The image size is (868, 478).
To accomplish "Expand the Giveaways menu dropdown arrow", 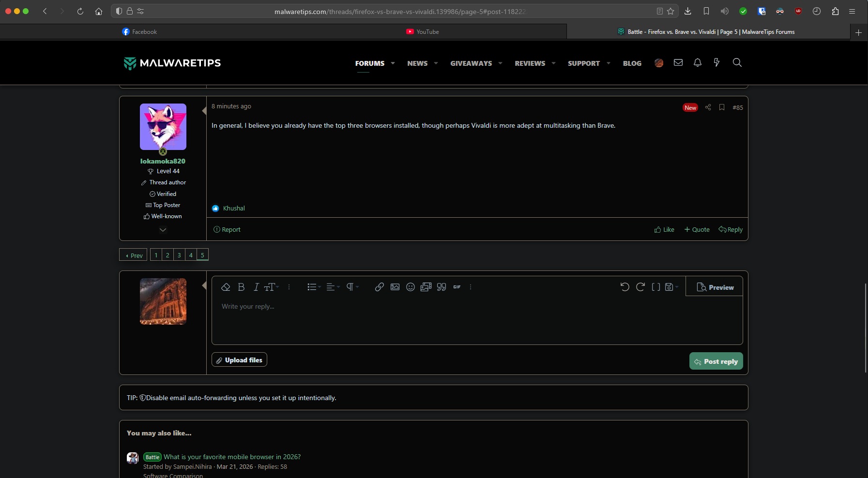I will 500,63.
